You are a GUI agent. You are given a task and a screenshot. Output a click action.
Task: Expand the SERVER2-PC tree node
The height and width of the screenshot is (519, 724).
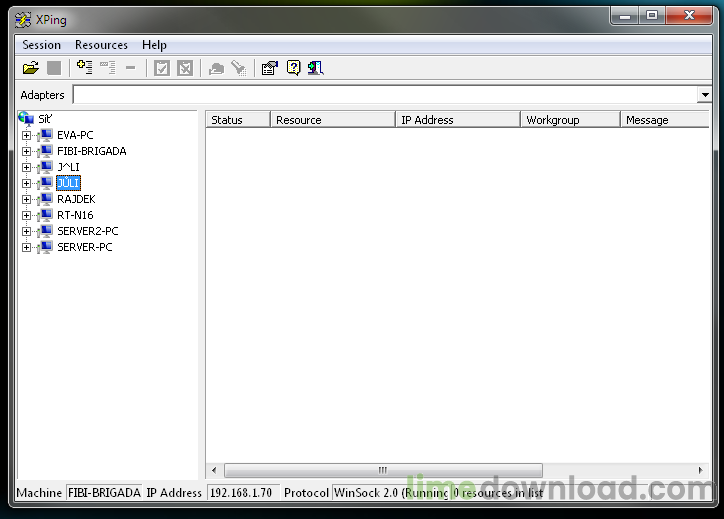pyautogui.click(x=26, y=231)
